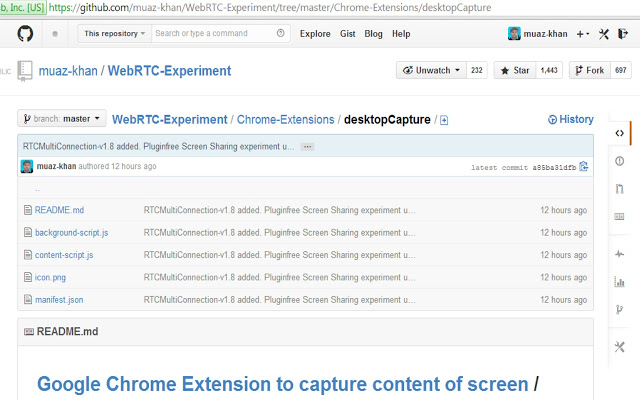The image size is (640, 400).
Task: Open icon.png file
Action: coord(50,277)
